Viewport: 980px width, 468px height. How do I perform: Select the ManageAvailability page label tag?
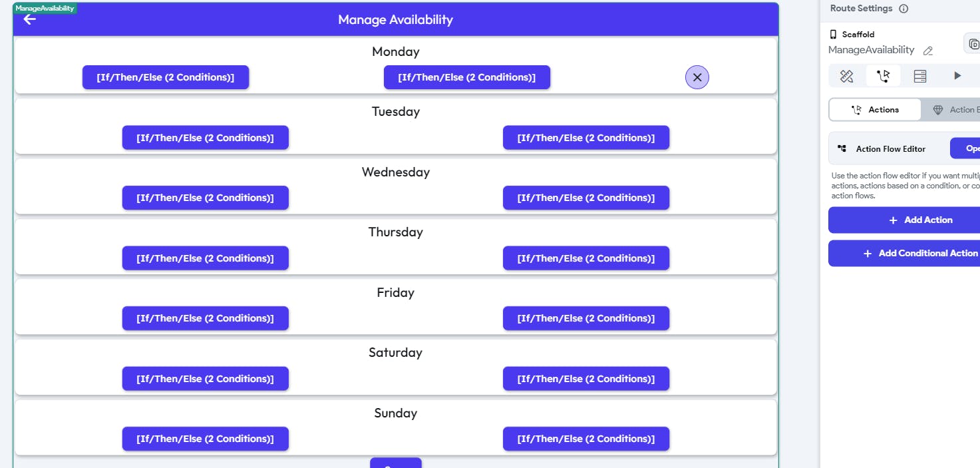(x=45, y=8)
